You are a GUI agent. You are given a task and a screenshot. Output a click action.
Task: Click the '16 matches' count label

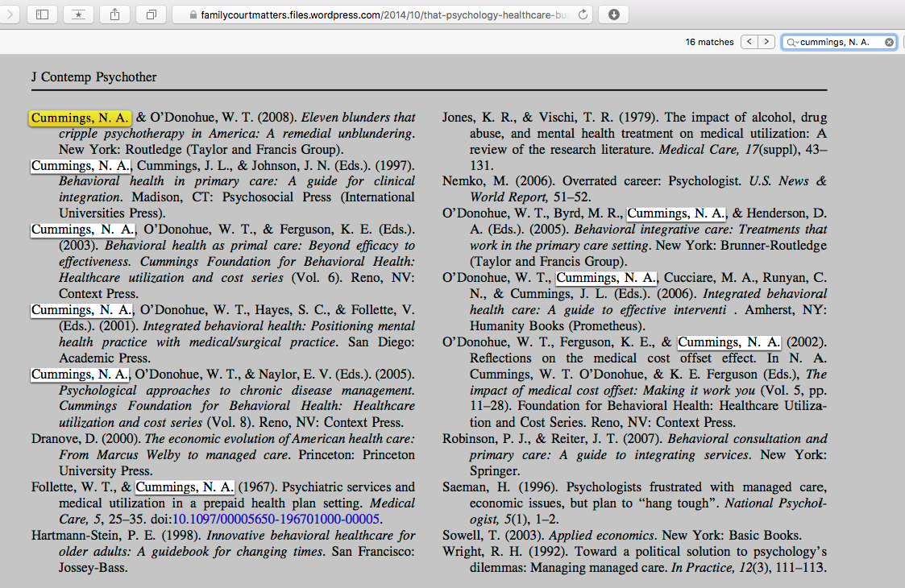point(709,42)
